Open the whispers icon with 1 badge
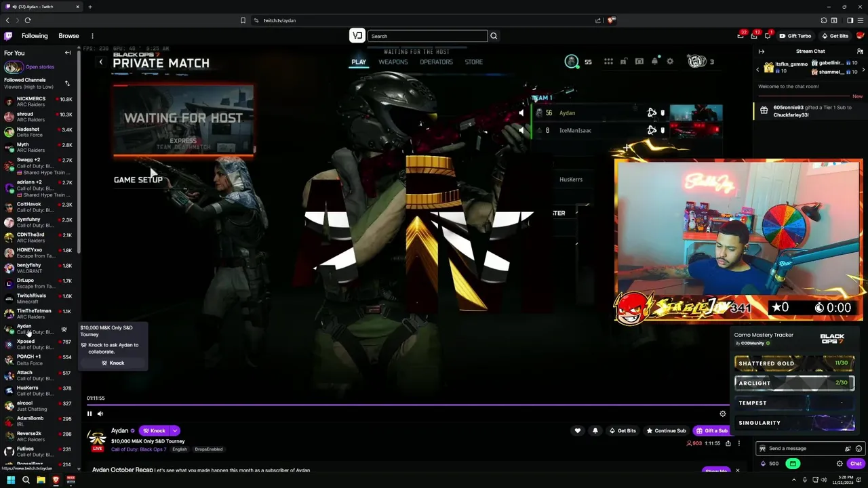 768,36
